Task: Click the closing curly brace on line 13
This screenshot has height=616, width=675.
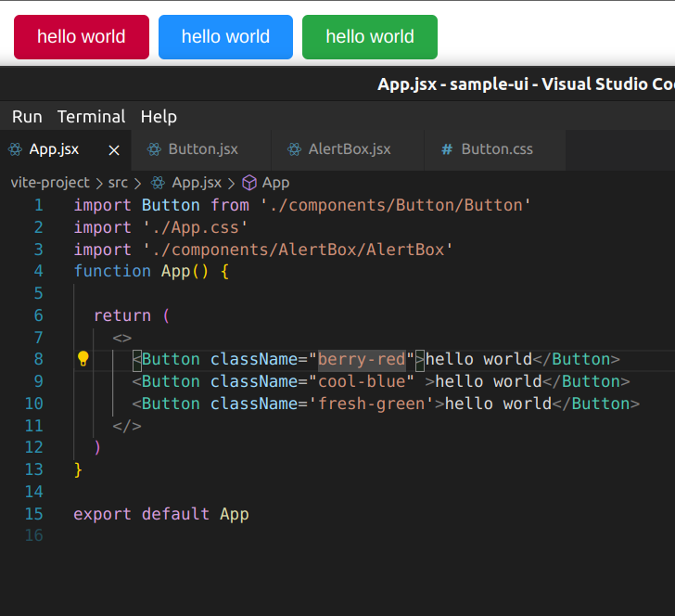Action: click(x=78, y=469)
